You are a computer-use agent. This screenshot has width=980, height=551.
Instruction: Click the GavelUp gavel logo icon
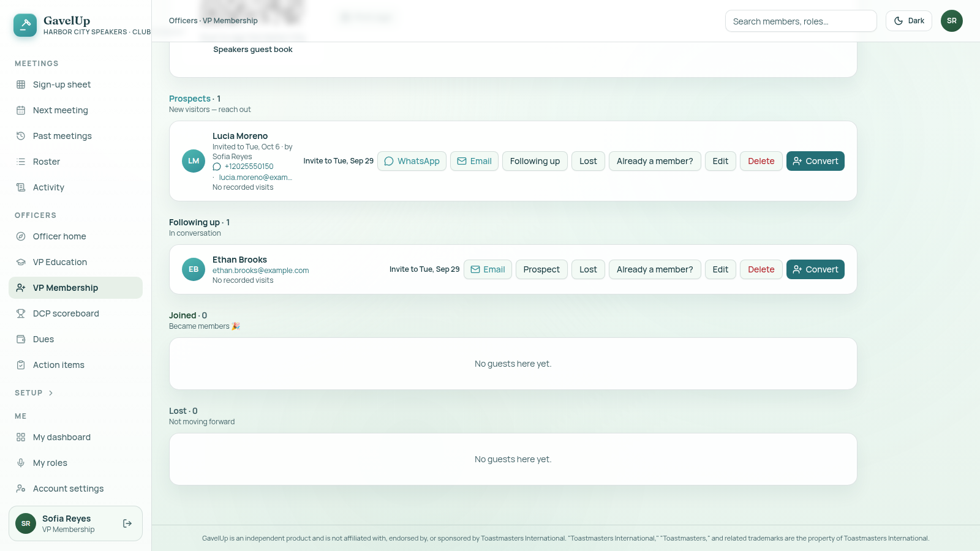point(25,25)
